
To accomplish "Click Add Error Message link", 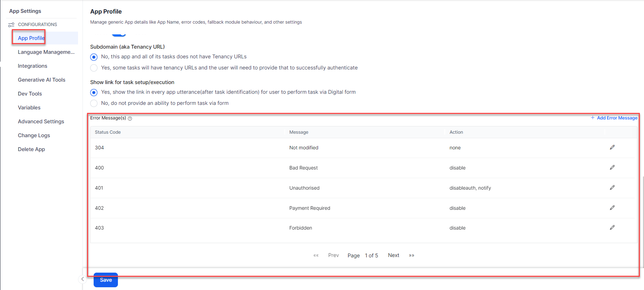I will point(614,118).
